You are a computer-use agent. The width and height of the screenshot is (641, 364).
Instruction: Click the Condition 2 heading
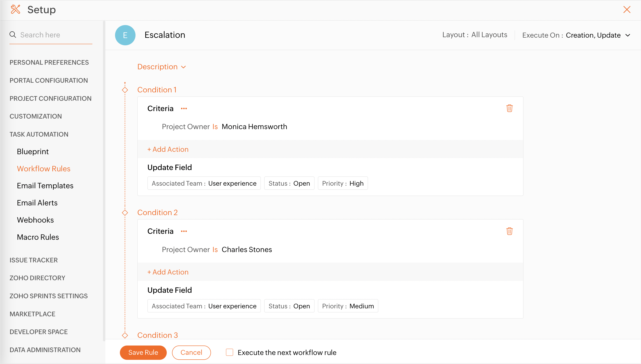click(157, 212)
